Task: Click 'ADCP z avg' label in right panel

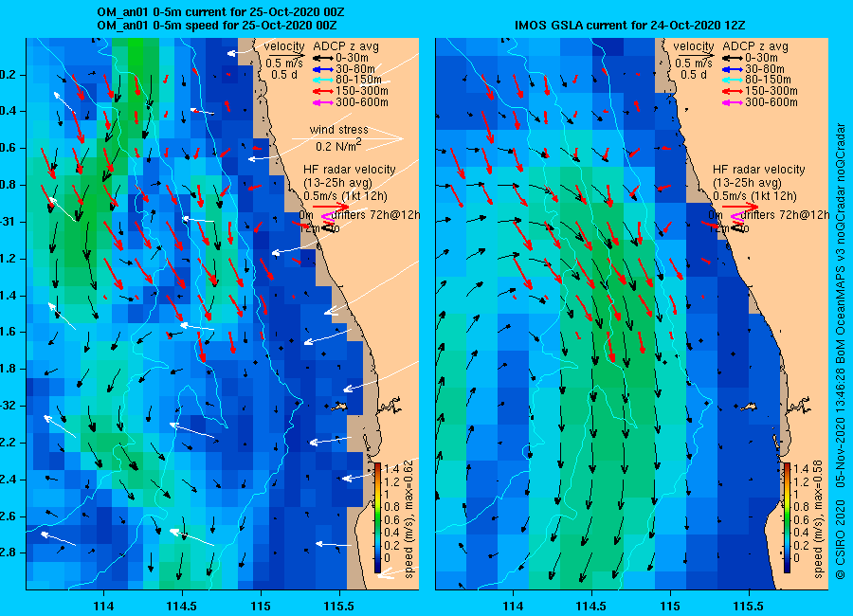Action: point(755,46)
